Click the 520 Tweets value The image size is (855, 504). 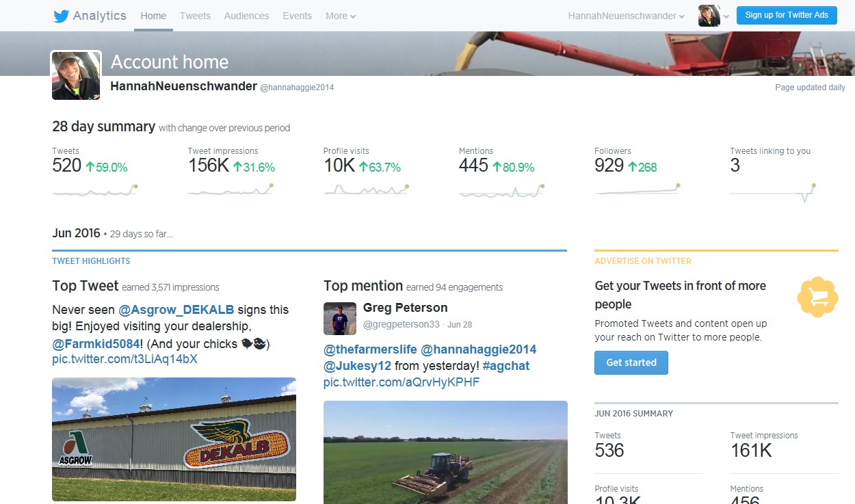67,165
